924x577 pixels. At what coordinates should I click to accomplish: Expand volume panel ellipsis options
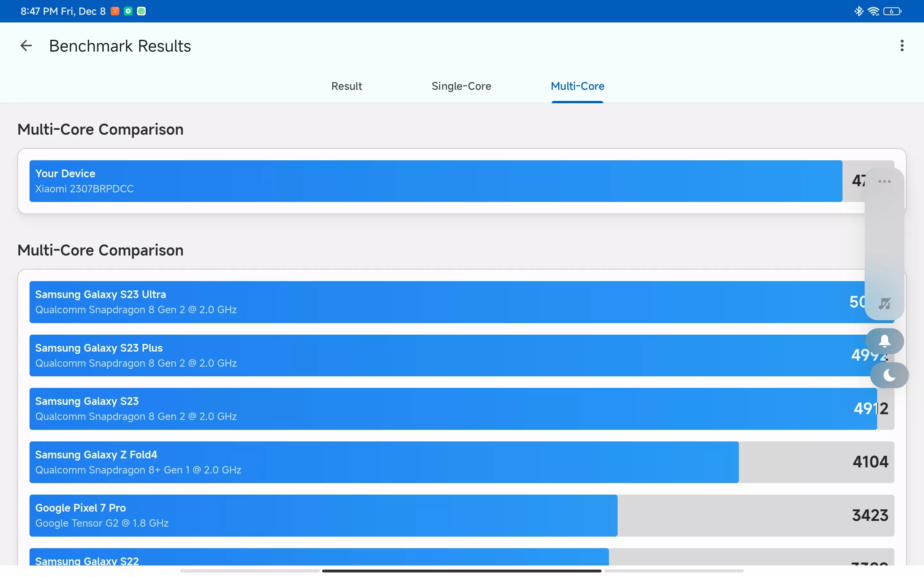884,182
